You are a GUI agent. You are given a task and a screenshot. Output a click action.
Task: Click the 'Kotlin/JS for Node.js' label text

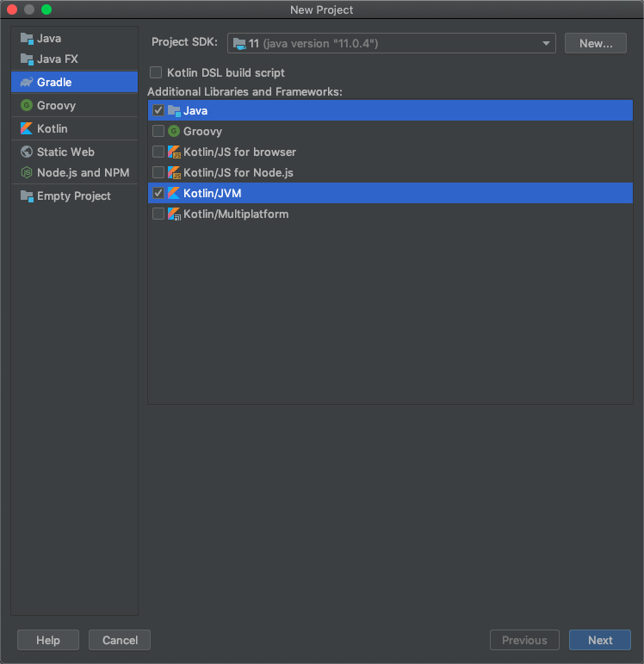238,173
